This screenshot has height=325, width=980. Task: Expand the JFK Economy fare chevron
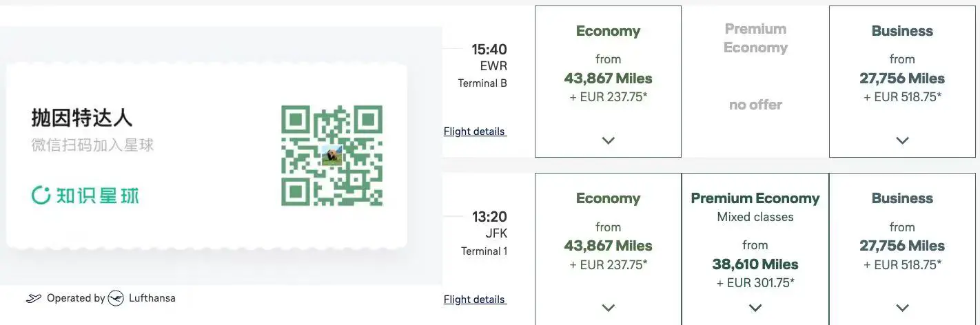608,308
